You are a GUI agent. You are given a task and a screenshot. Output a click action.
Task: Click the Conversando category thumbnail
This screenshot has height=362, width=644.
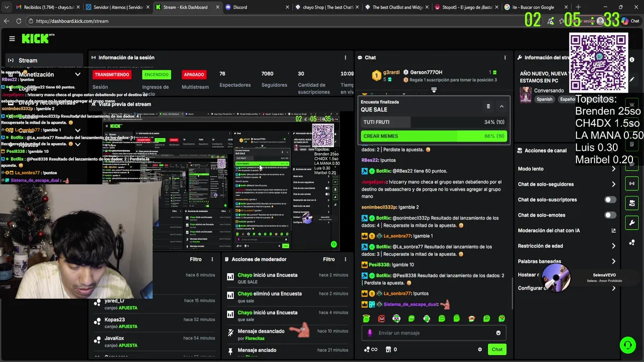(x=526, y=95)
